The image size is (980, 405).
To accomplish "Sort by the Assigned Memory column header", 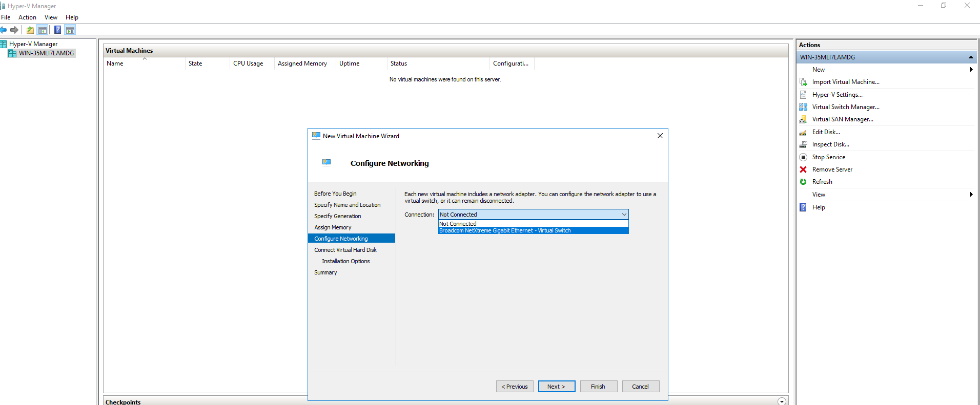I will coord(302,63).
